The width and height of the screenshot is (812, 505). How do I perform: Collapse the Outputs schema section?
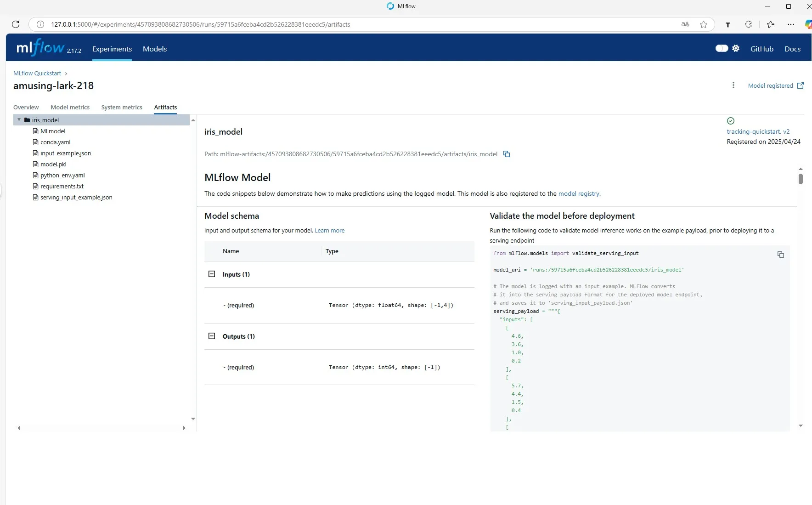(212, 336)
